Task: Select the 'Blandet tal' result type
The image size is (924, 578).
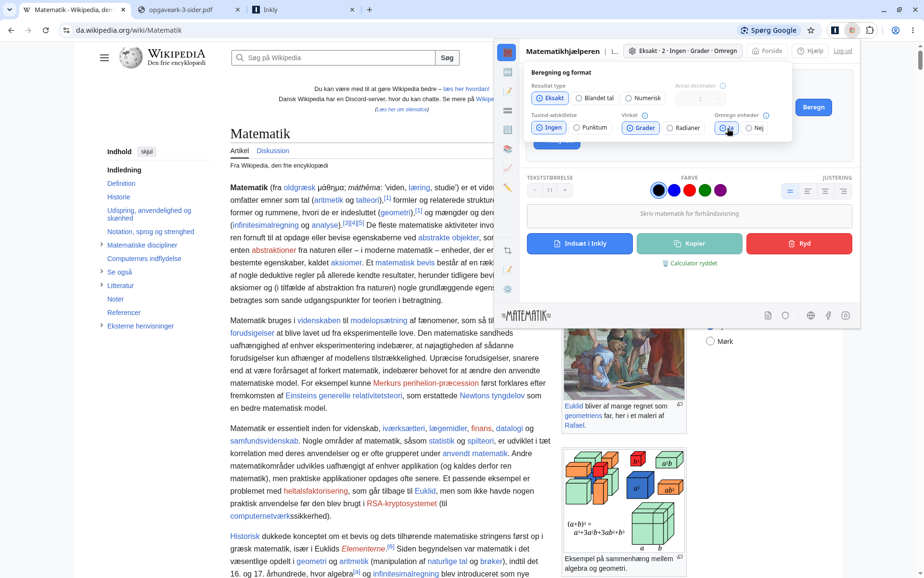Action: point(595,98)
